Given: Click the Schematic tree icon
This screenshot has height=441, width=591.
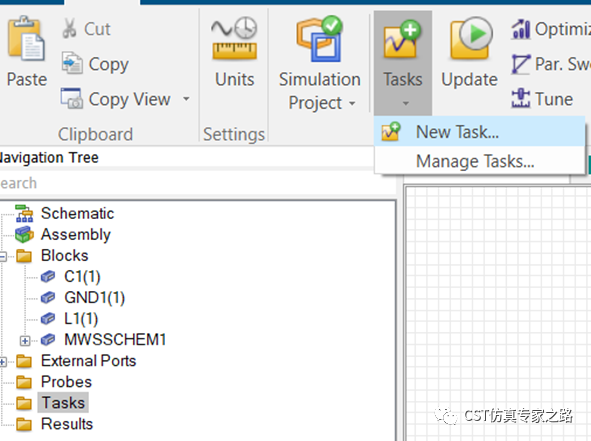Looking at the screenshot, I should (x=24, y=213).
